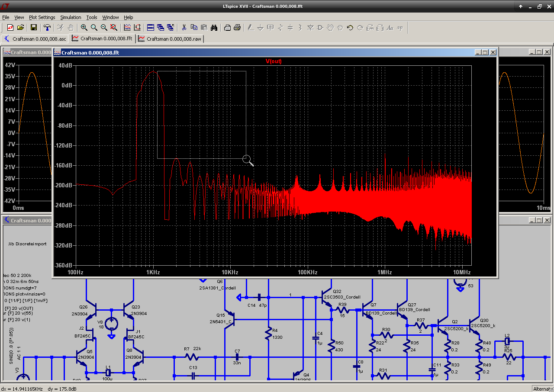Minimize the FFT plot window
The image size is (554, 392).
click(x=478, y=52)
